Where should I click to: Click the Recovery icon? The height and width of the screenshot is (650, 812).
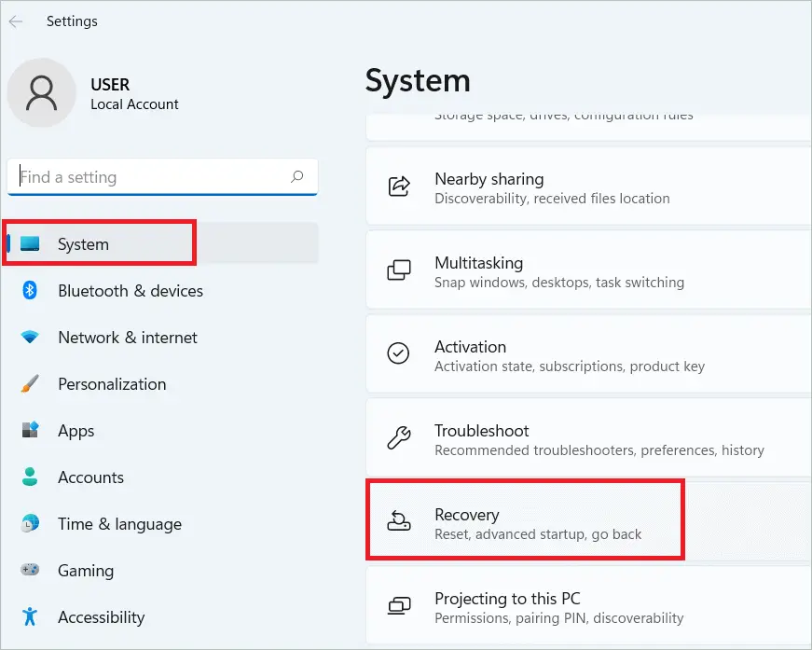tap(399, 522)
